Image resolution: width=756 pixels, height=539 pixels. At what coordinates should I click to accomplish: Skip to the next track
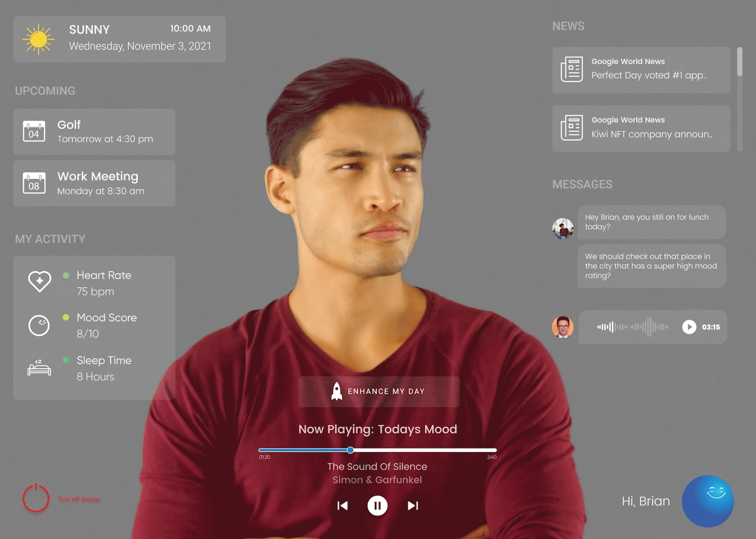click(413, 506)
